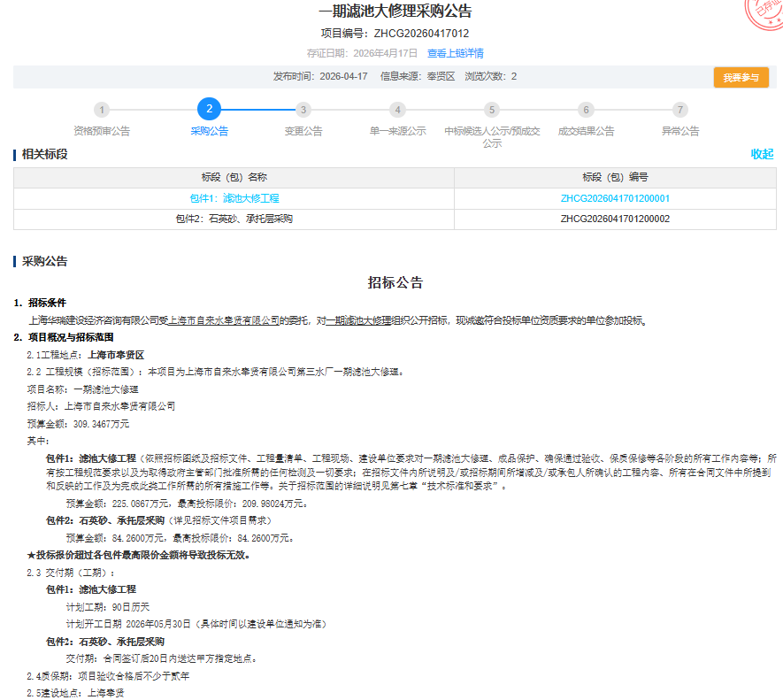
Task: Open step 4 circle 单一来源公示
Action: pos(398,110)
